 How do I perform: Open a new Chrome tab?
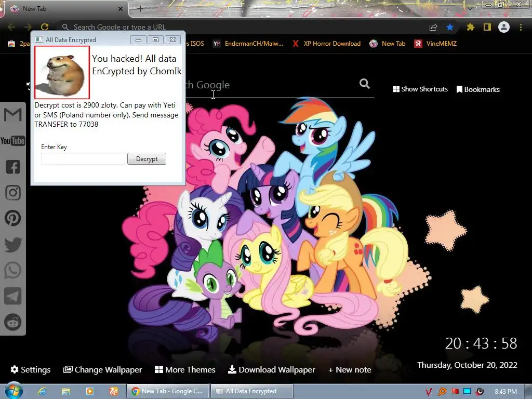(x=140, y=9)
